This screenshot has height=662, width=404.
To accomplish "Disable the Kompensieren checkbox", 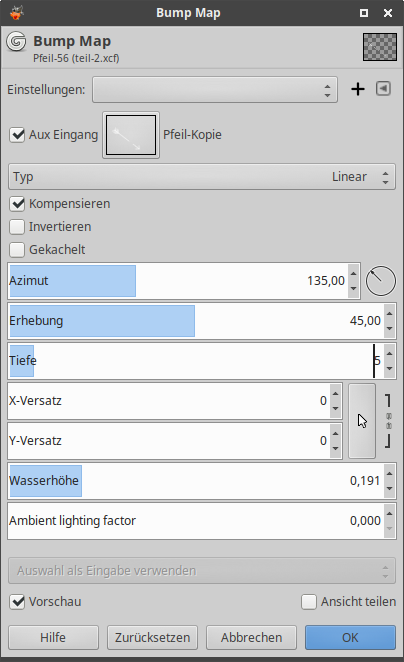I will click(x=17, y=204).
